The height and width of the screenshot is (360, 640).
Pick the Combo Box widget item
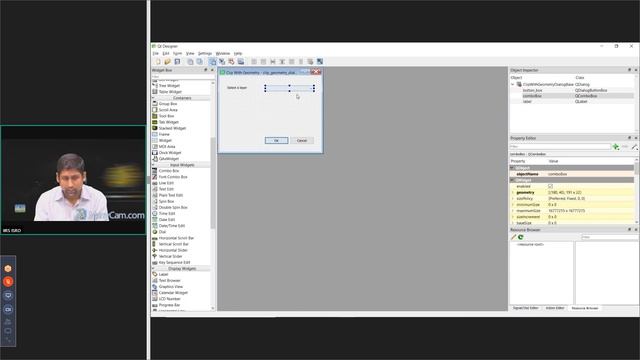169,171
